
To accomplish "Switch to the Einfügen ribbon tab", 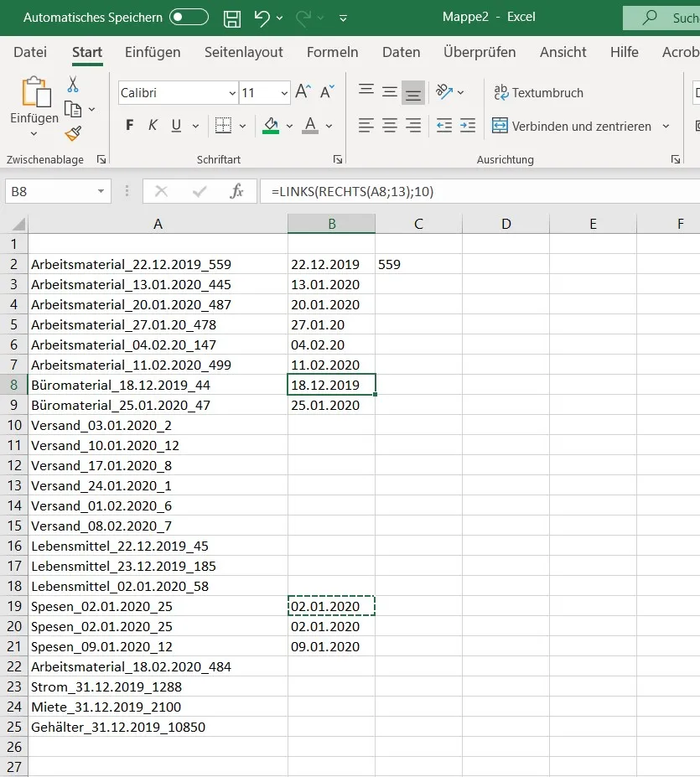I will (153, 52).
